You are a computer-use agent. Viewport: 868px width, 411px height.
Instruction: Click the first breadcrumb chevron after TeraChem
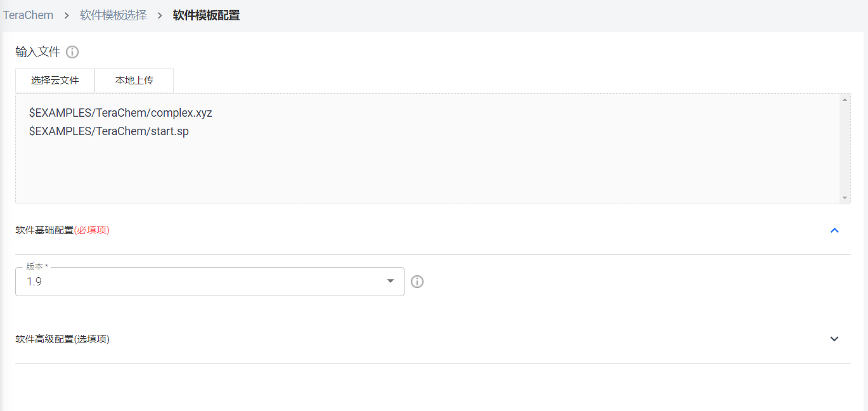coord(67,15)
